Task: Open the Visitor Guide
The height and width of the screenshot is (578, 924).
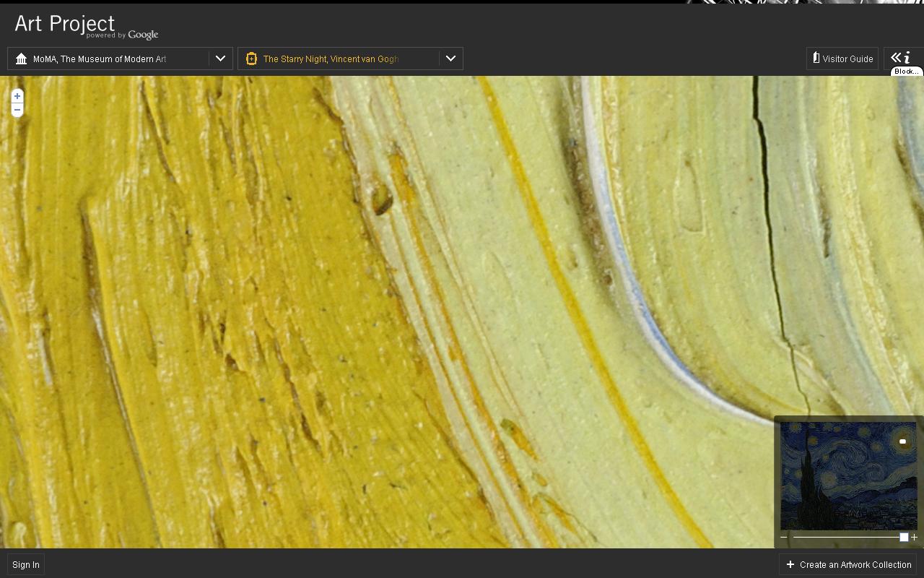Action: click(x=842, y=59)
